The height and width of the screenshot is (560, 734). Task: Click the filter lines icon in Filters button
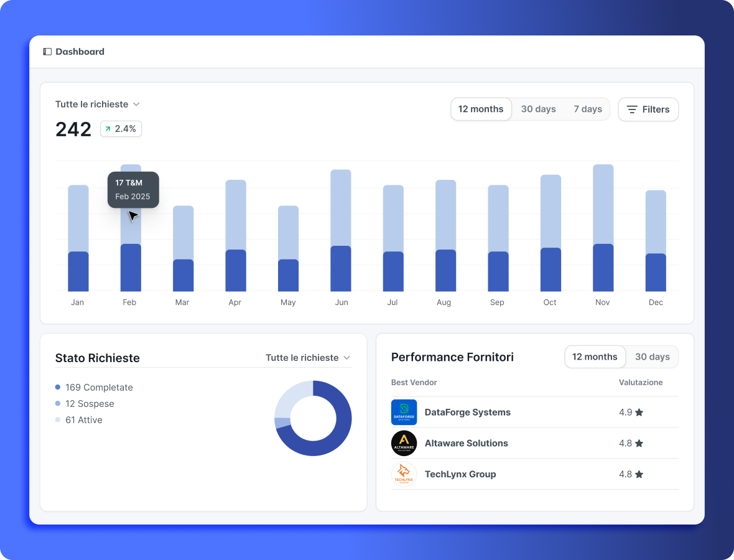pos(632,110)
